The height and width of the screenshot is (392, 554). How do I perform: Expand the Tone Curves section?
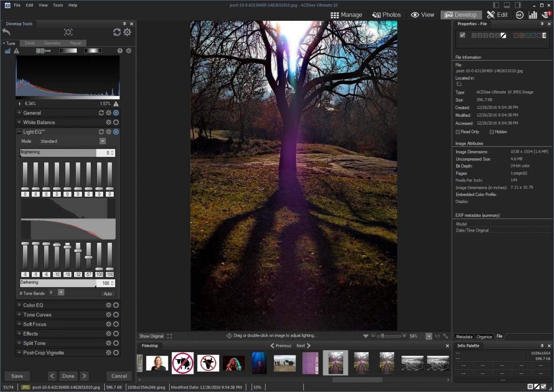(x=19, y=315)
